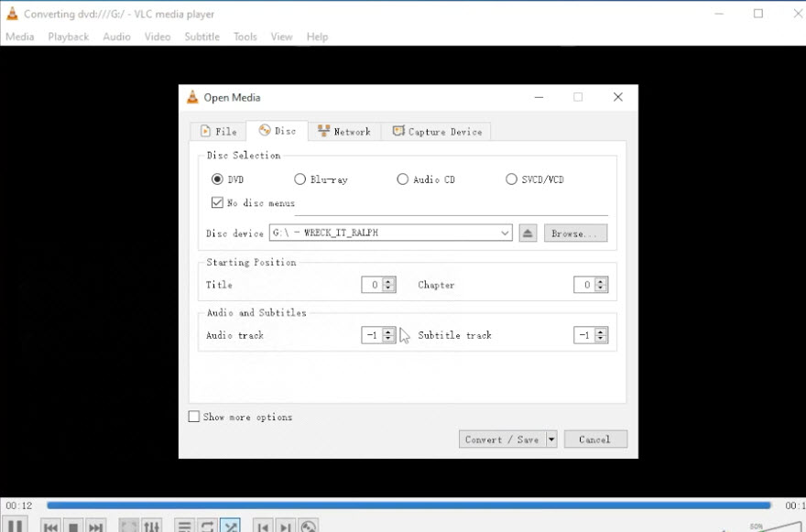Expand the Disc device dropdown
806x532 pixels.
pyautogui.click(x=505, y=233)
